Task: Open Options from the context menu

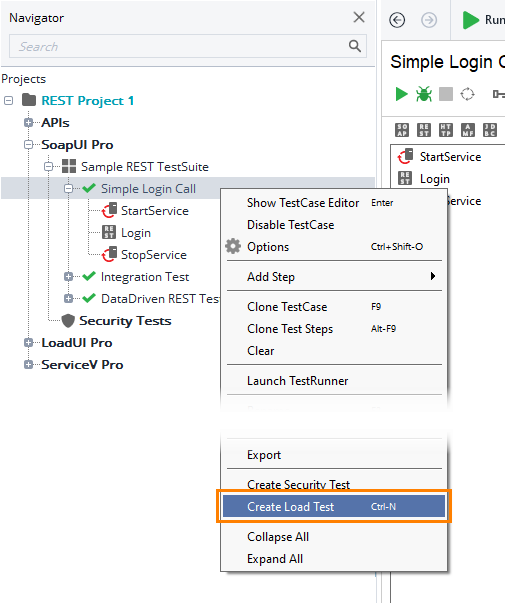Action: pos(334,247)
